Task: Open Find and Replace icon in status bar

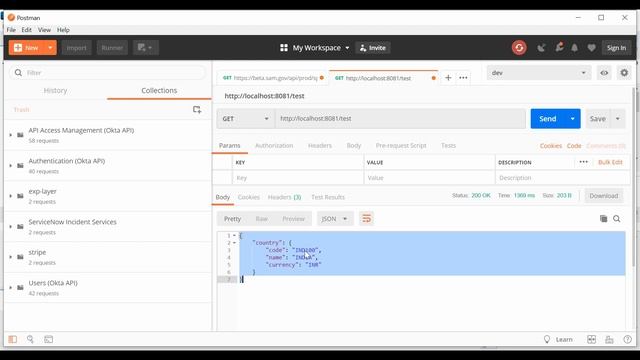Action: (30, 339)
